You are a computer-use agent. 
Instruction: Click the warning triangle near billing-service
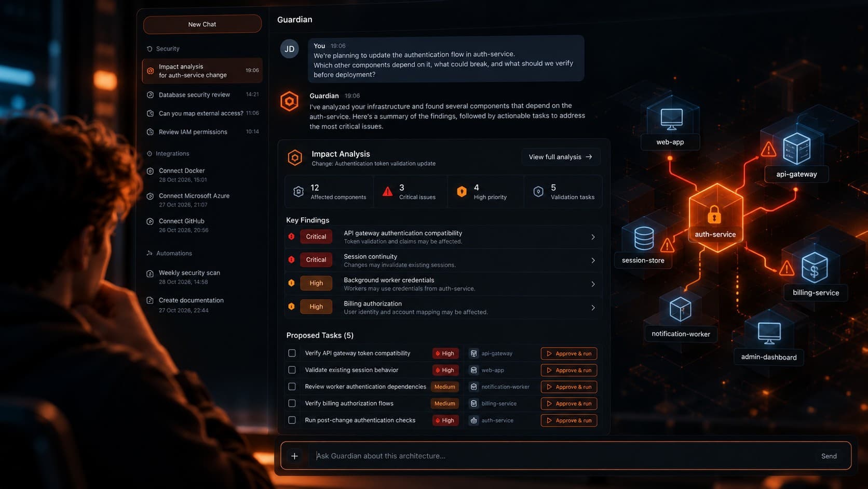(x=786, y=268)
